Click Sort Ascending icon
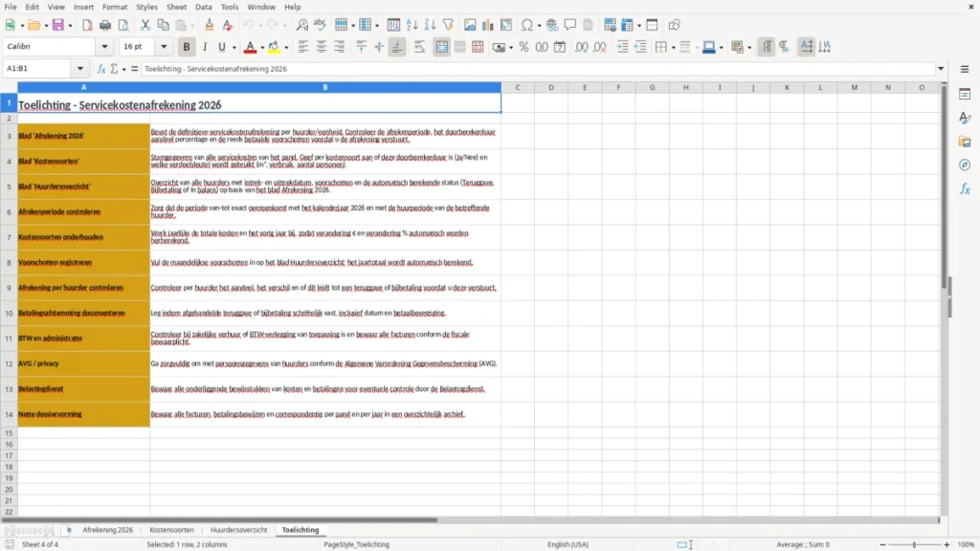Image resolution: width=980 pixels, height=551 pixels. click(412, 25)
